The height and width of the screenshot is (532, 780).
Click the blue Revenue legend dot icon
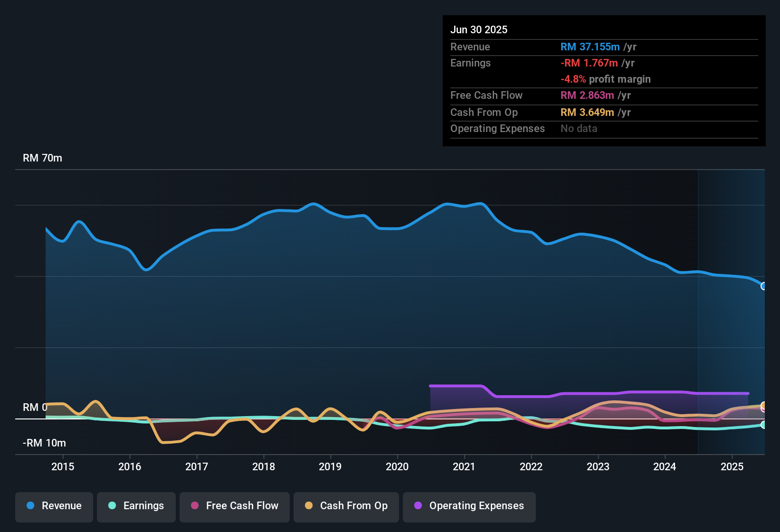30,506
